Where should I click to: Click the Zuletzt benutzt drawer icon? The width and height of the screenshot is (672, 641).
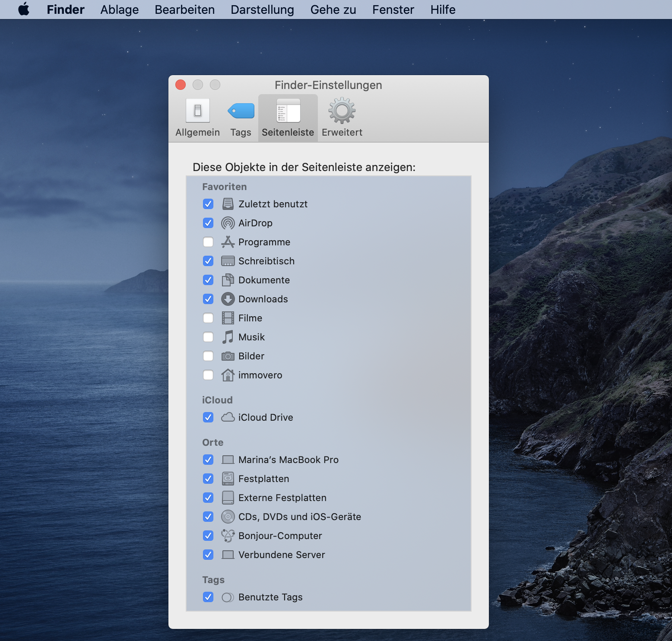[x=228, y=204]
